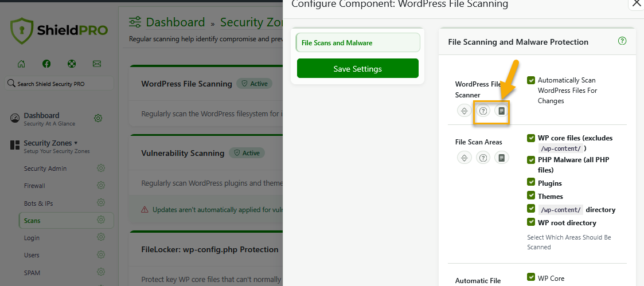Click the File Scanning and Malware Protection title

pyautogui.click(x=518, y=42)
